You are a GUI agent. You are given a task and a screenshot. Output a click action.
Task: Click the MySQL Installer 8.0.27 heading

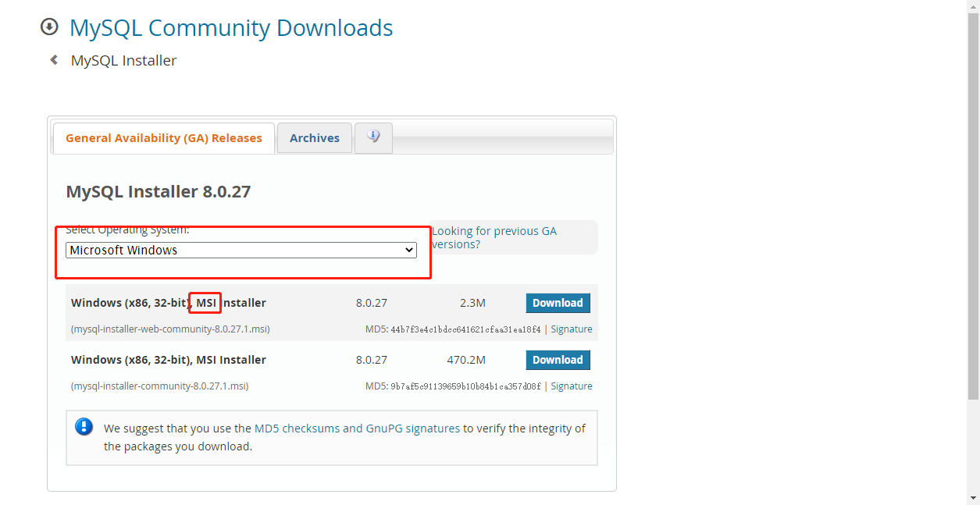159,192
